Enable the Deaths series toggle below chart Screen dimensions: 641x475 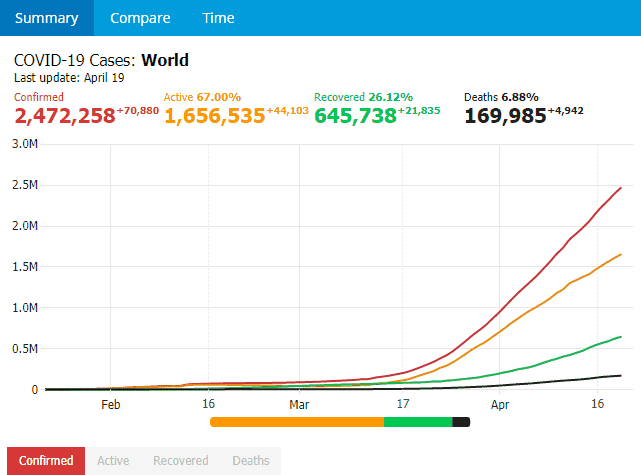click(x=251, y=461)
